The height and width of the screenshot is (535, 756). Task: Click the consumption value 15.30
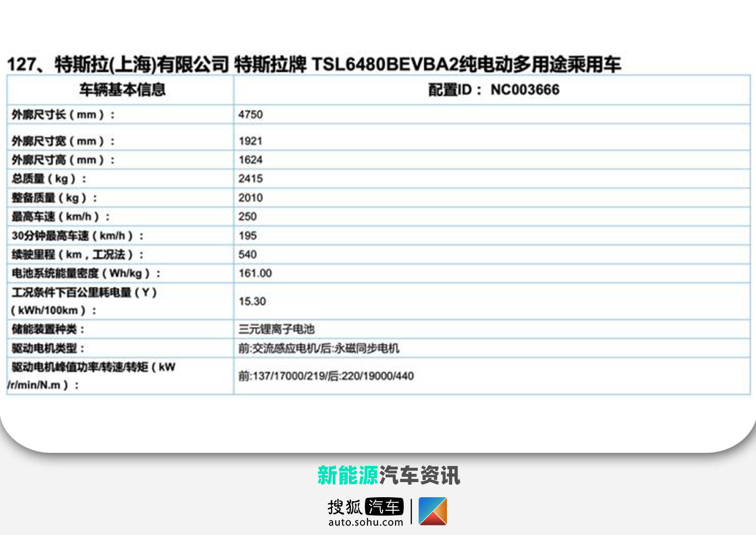point(252,301)
